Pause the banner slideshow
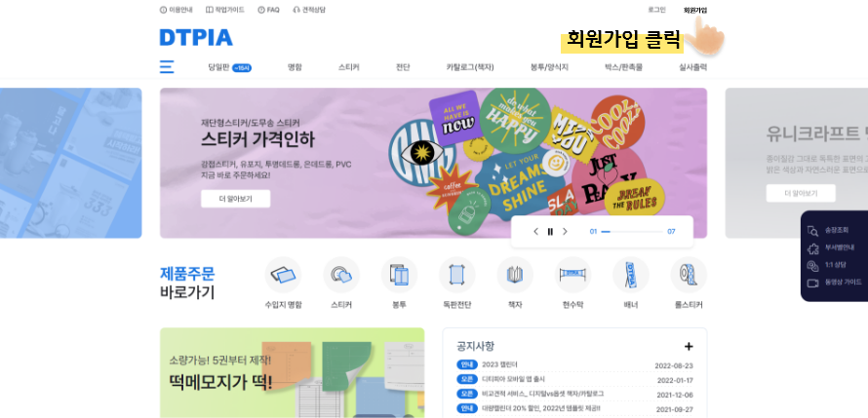This screenshot has height=418, width=868. [x=550, y=232]
